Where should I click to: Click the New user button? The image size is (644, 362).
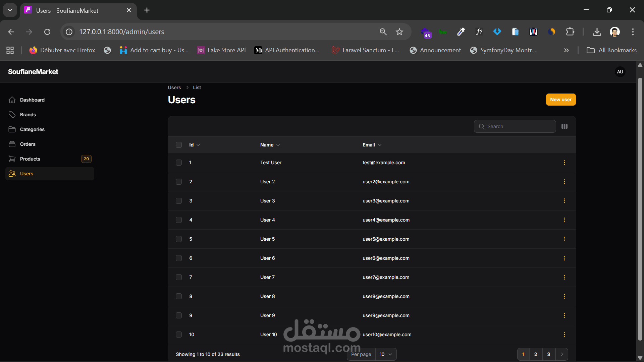pyautogui.click(x=560, y=100)
